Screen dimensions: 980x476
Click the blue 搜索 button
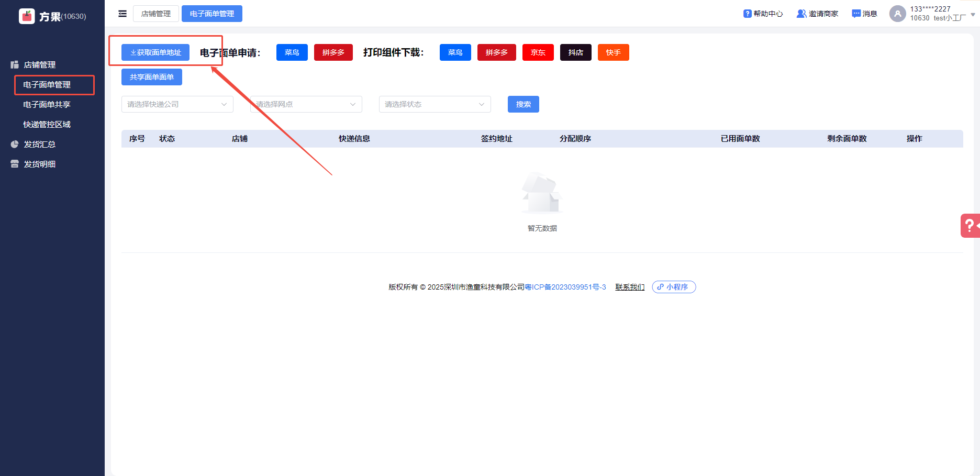coord(523,104)
